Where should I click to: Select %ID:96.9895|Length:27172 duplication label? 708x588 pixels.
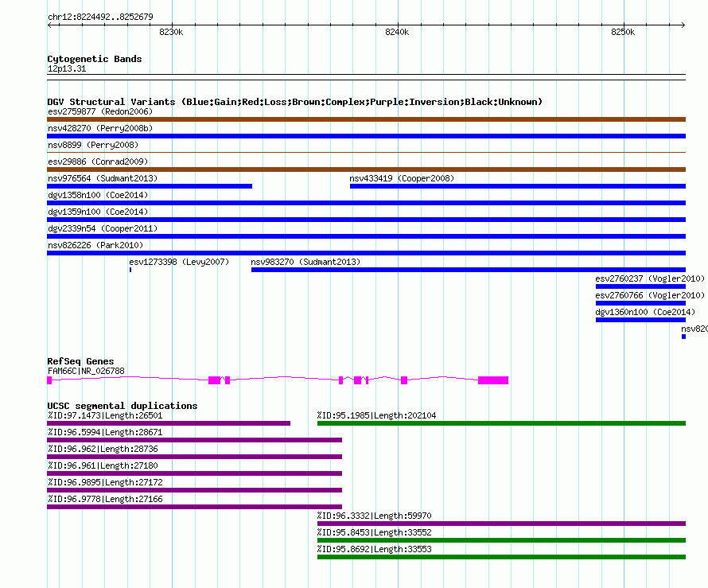coord(105,482)
